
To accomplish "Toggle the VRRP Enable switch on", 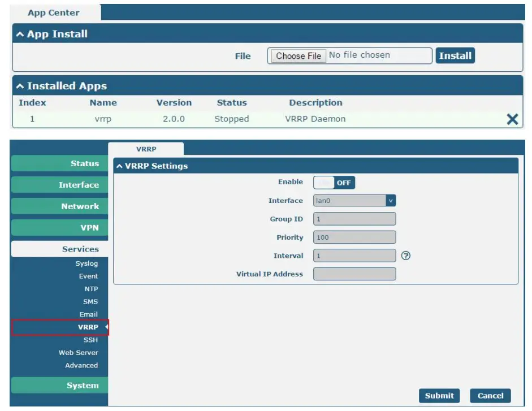I will 334,182.
